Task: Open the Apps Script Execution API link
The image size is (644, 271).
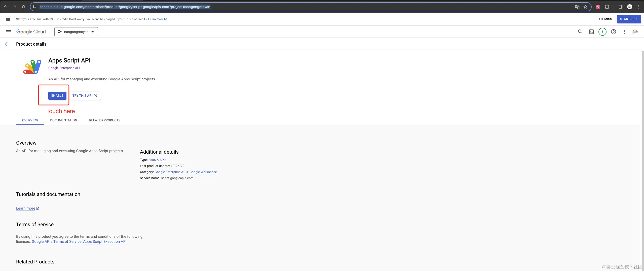Action: [105, 242]
